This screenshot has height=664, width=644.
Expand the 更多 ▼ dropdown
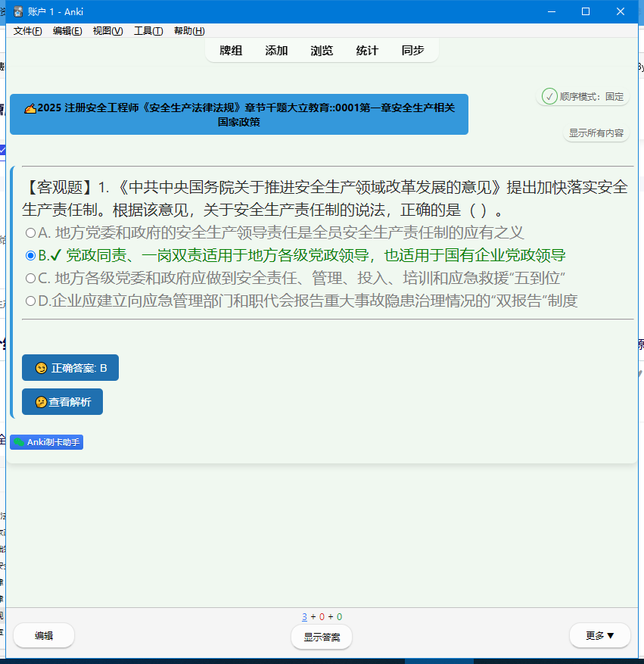pos(600,635)
